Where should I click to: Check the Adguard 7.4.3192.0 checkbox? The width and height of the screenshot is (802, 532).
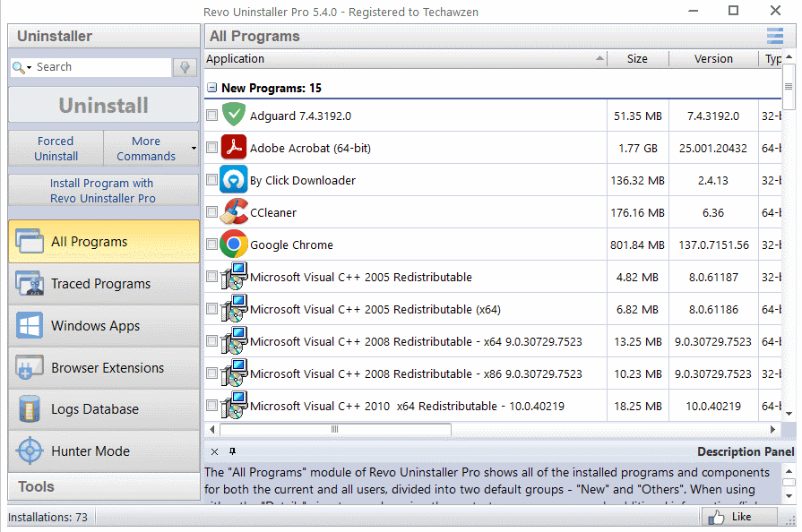click(211, 115)
